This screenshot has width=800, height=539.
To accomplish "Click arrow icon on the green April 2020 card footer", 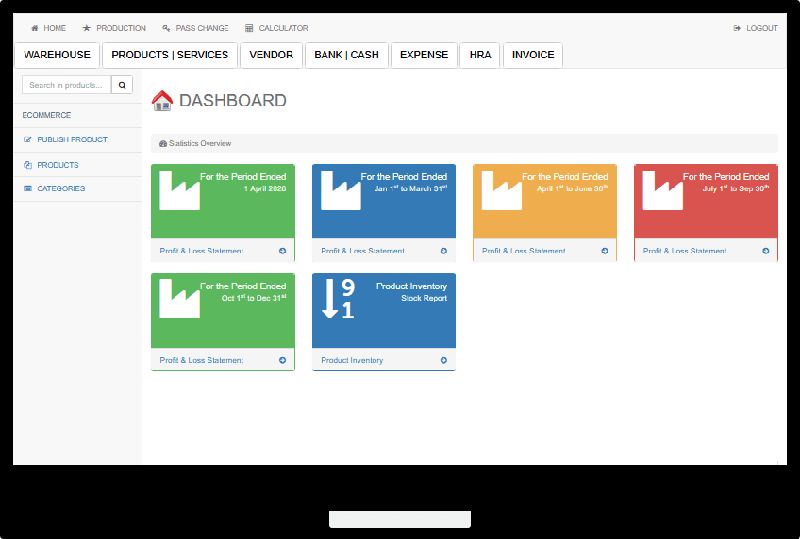I will [283, 251].
